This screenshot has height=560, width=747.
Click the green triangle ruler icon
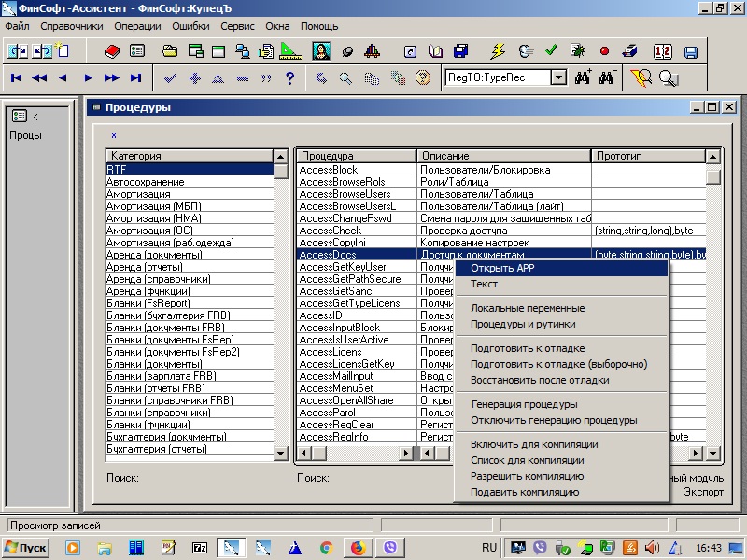click(x=289, y=51)
